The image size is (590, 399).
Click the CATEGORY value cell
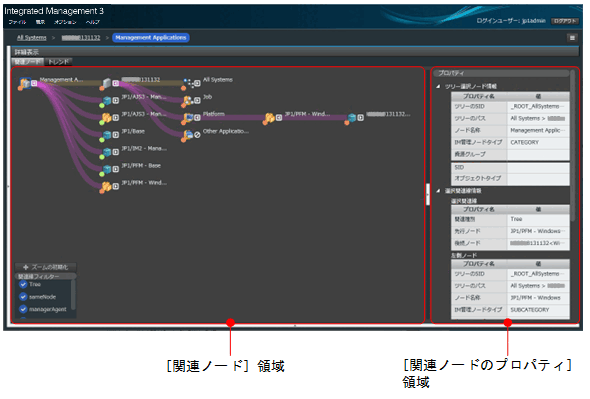(x=538, y=143)
